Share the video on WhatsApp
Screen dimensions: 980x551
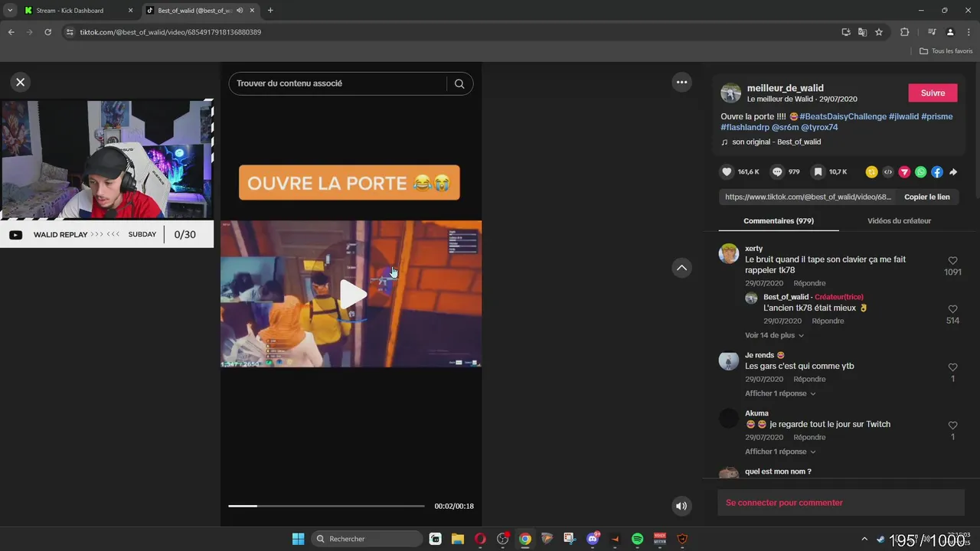pyautogui.click(x=920, y=172)
